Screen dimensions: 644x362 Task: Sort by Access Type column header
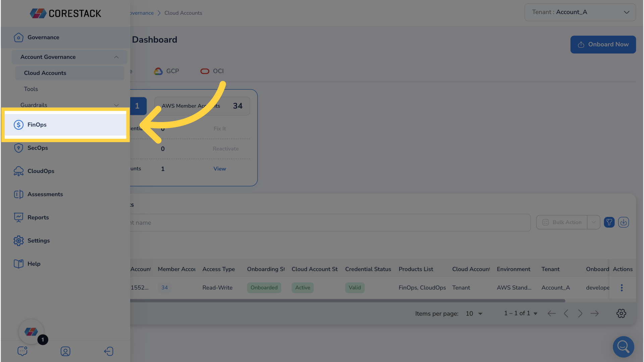tap(218, 269)
